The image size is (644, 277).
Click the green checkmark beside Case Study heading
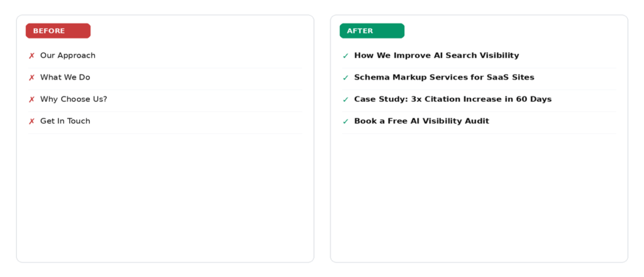coord(345,99)
